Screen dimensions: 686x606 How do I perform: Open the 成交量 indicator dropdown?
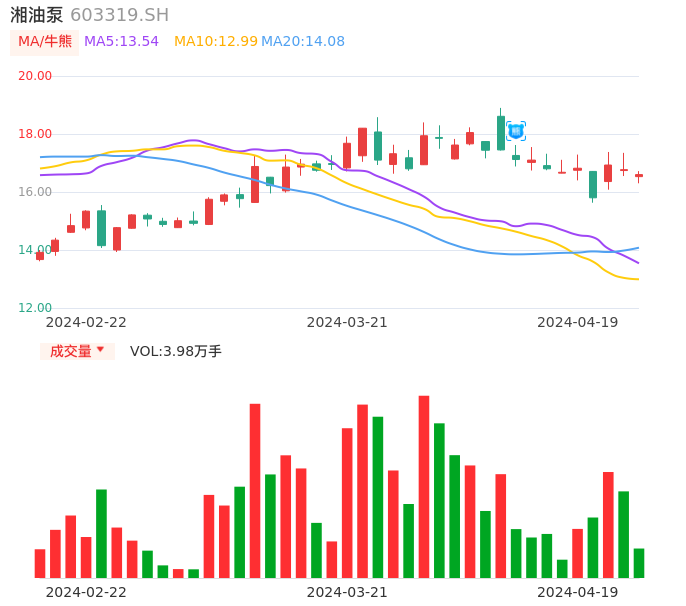[x=71, y=351]
